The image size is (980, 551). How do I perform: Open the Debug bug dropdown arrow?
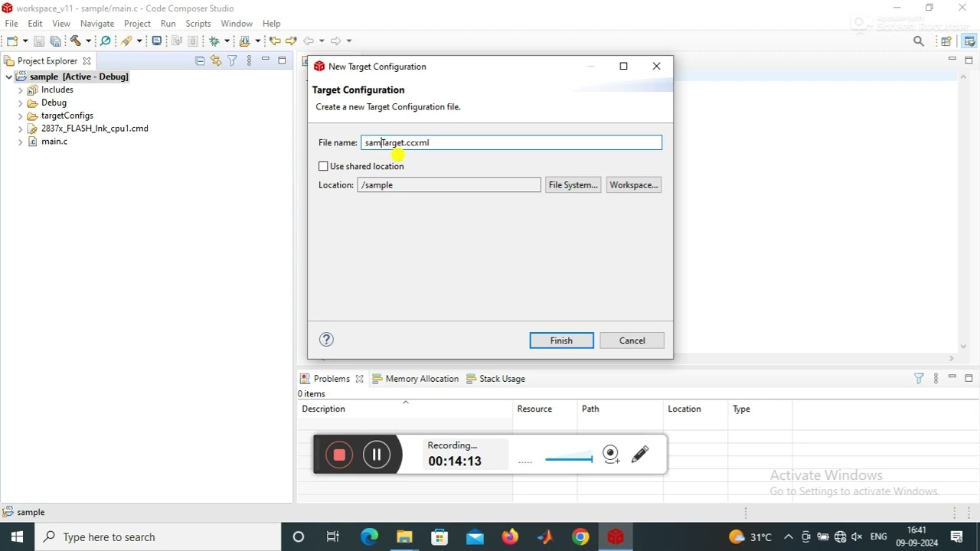227,41
